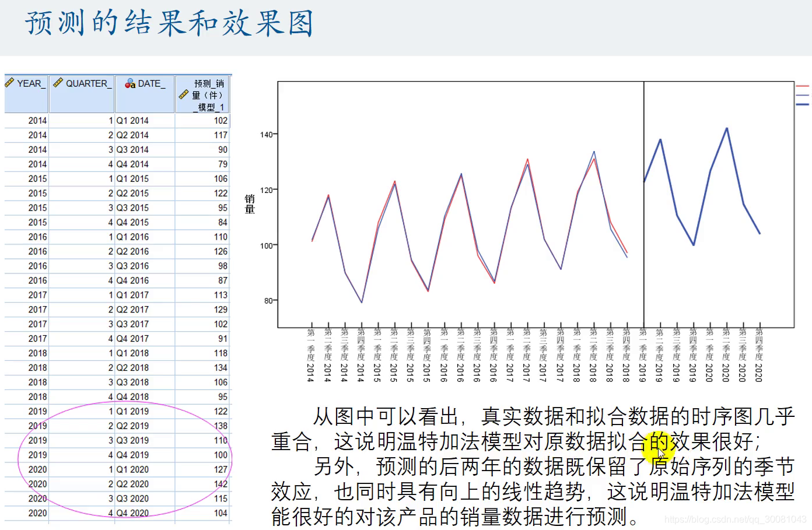Click the thin blue legend line sample
Viewport: 812px width, 530px height.
click(x=802, y=94)
